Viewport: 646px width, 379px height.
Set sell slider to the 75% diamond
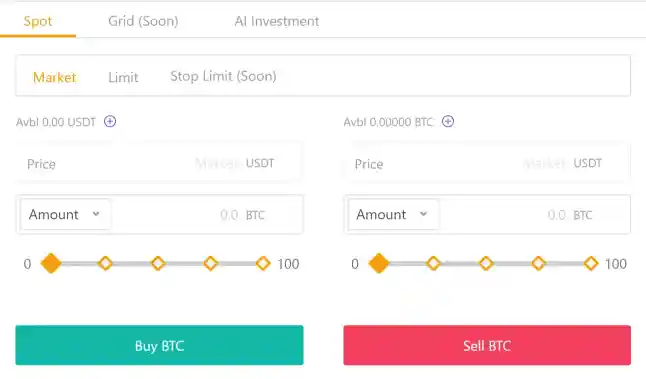click(x=538, y=263)
